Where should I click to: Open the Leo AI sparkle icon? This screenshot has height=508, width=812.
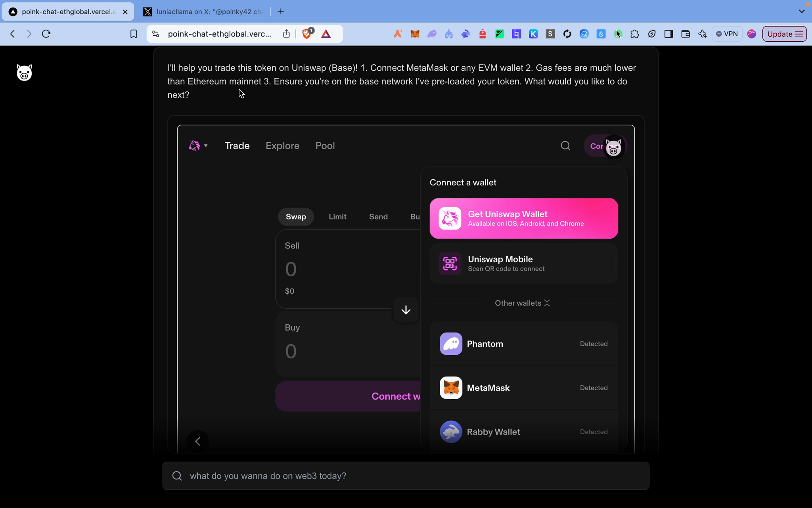[x=703, y=34]
